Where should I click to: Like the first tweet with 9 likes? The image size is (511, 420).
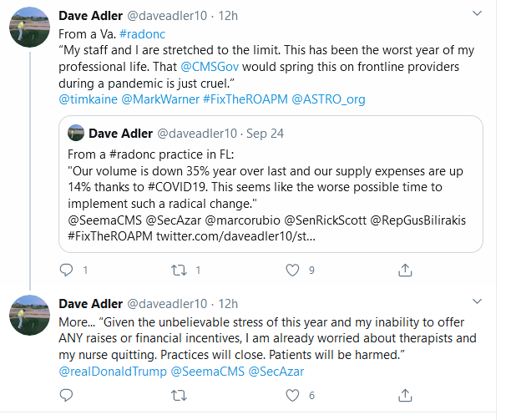[292, 270]
